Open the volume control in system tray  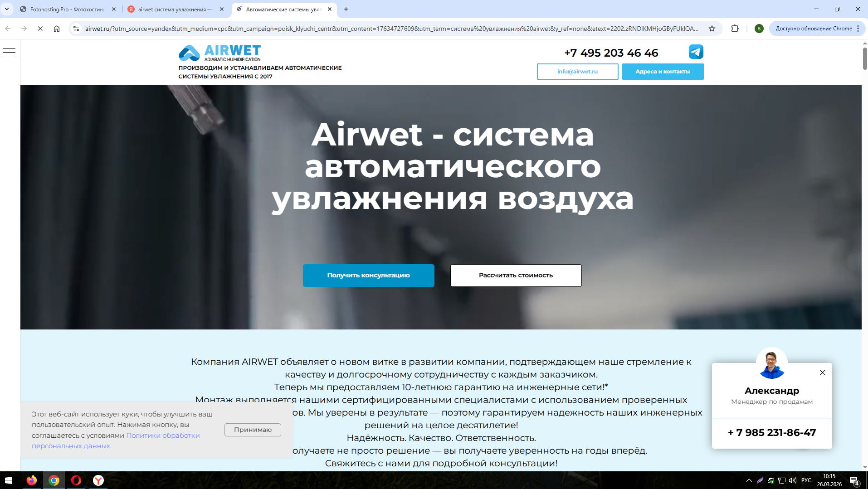click(793, 480)
